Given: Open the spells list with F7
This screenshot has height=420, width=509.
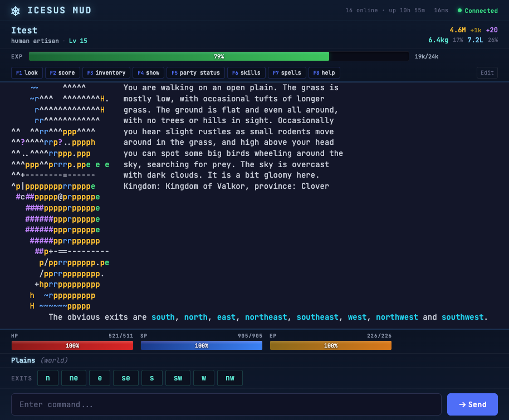Looking at the screenshot, I should [x=286, y=72].
